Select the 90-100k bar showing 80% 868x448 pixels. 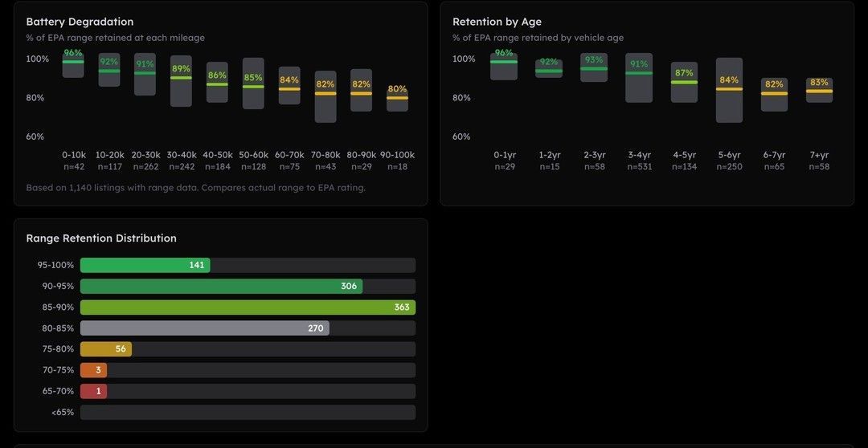point(397,100)
